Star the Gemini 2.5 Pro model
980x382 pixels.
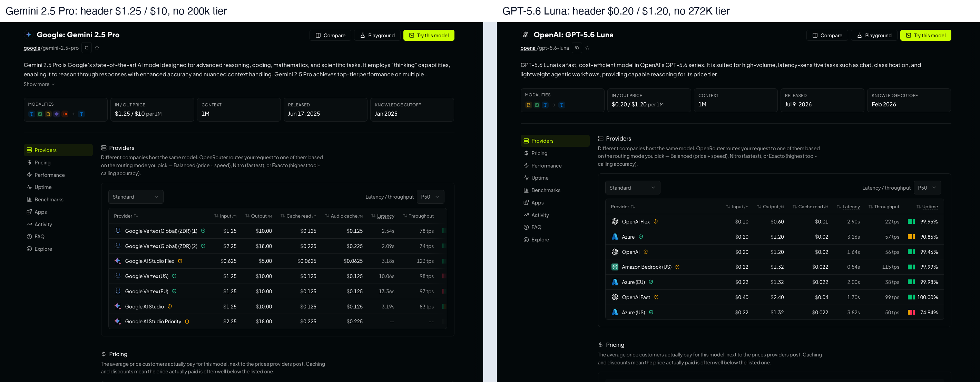coord(97,48)
